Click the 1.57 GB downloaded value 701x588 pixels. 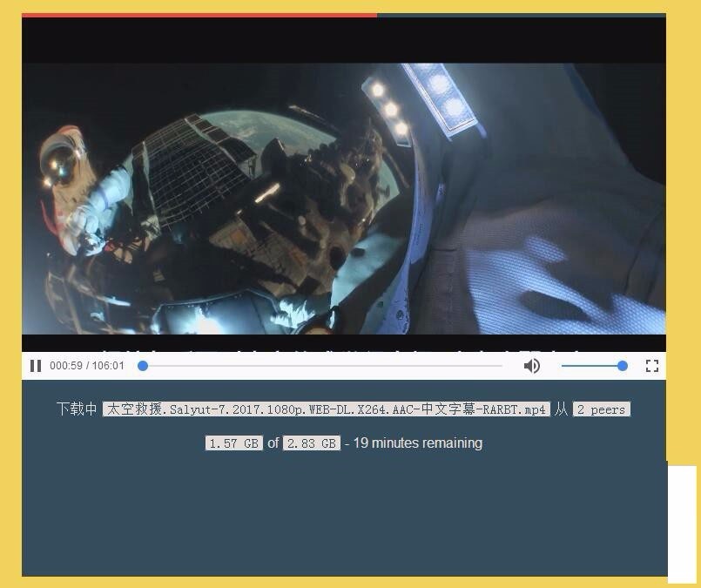click(x=234, y=443)
